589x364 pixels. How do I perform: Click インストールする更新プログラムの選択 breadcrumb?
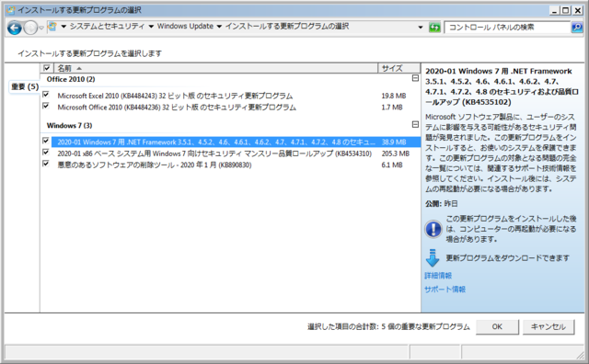[x=287, y=27]
